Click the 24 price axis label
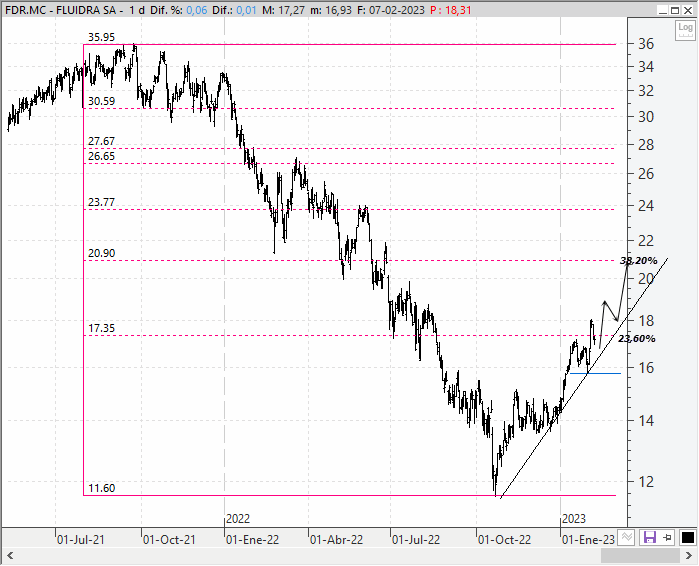Image resolution: width=699 pixels, height=566 pixels. 646,206
